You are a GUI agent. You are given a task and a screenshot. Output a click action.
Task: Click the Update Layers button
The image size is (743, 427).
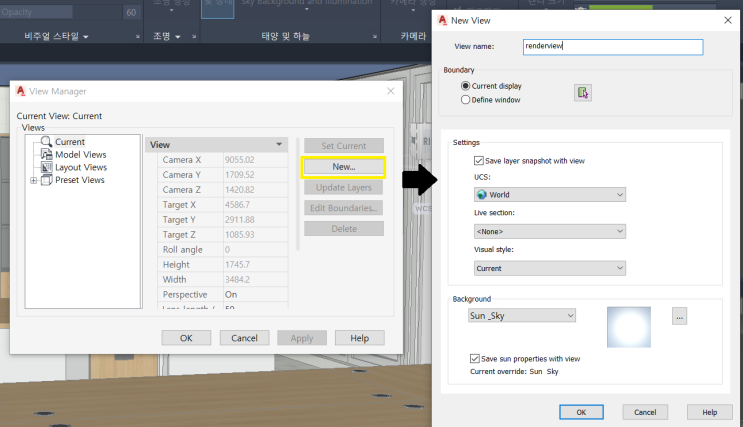(x=344, y=188)
